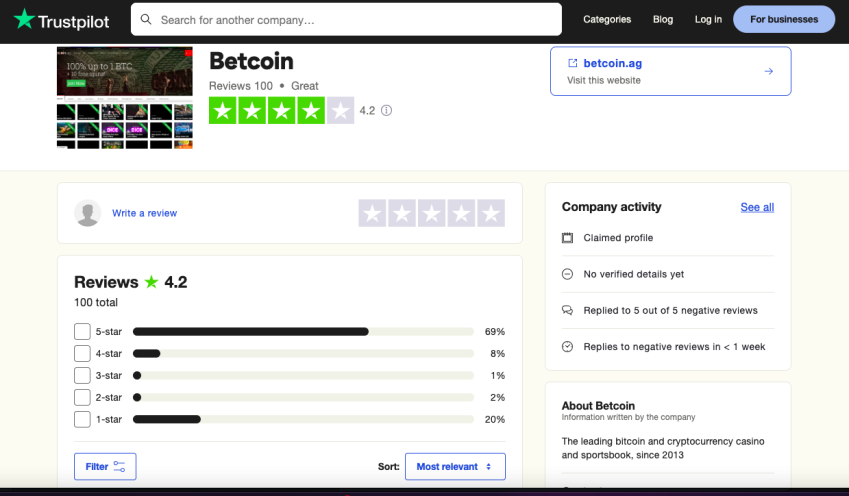This screenshot has height=496, width=849.
Task: Click the search magnifier icon
Action: (146, 19)
